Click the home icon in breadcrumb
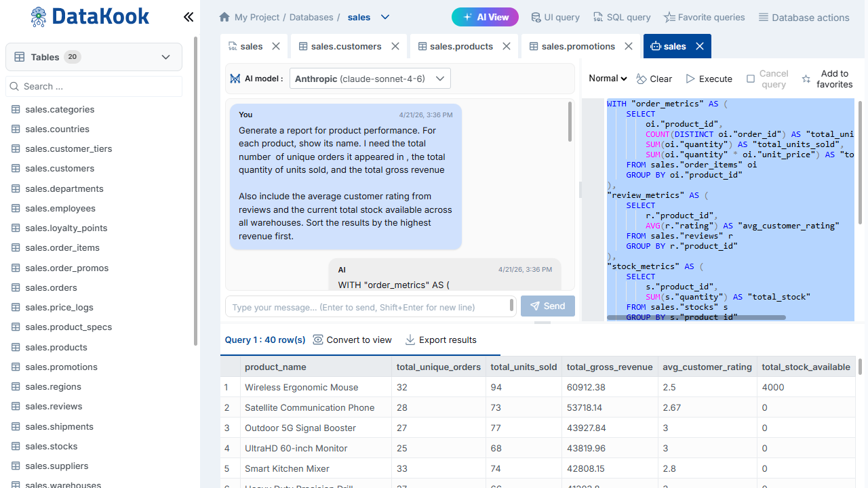This screenshot has height=488, width=868. 224,17
